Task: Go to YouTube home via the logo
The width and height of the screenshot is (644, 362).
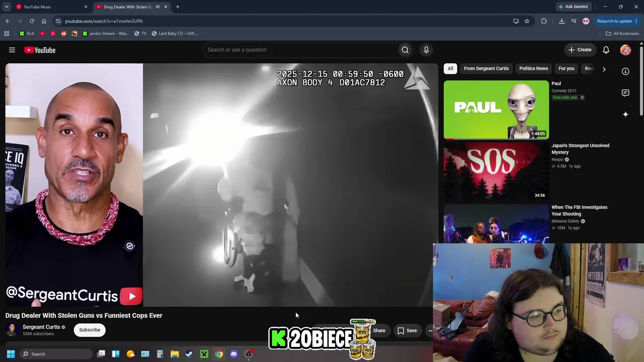Action: point(40,50)
